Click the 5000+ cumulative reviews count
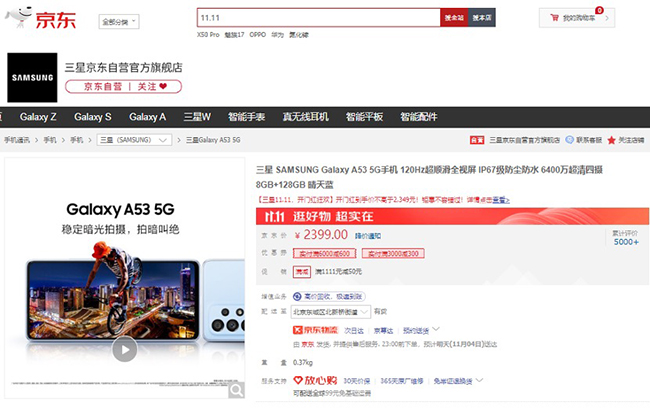This screenshot has width=650, height=409. click(x=626, y=242)
